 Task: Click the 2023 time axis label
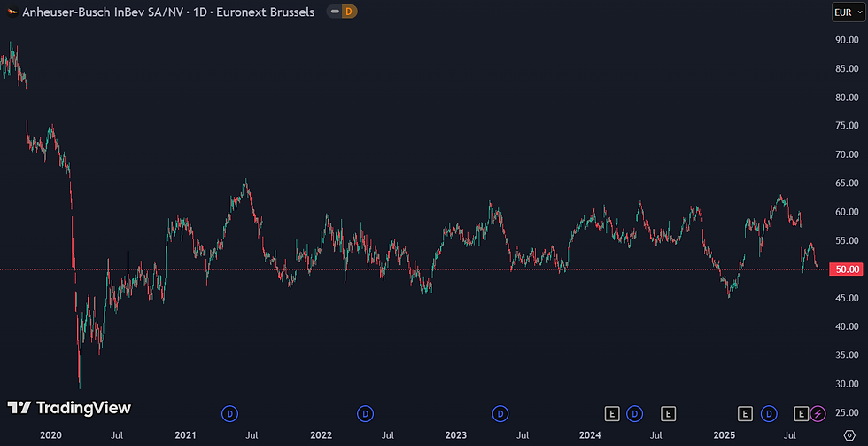[x=455, y=435]
